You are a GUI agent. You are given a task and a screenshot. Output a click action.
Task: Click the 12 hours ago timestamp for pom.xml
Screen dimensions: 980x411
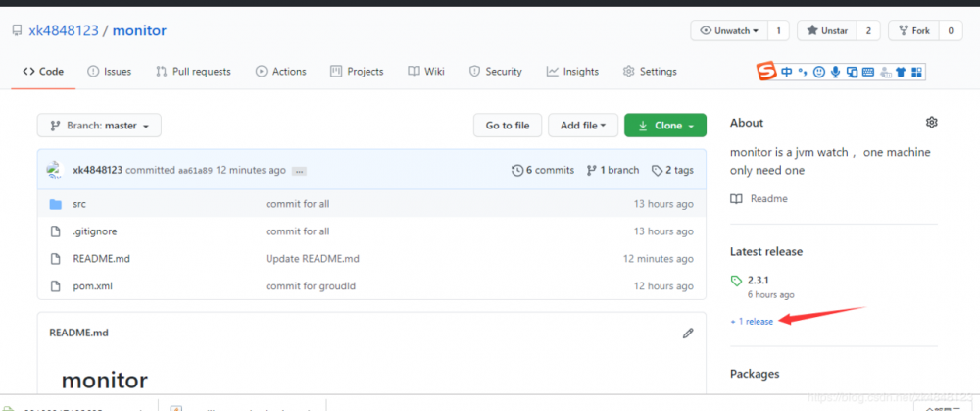(663, 285)
